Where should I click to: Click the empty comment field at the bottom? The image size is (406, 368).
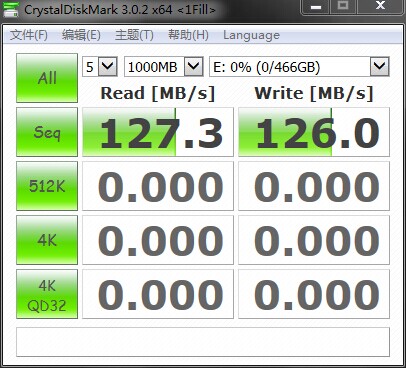pyautogui.click(x=203, y=342)
